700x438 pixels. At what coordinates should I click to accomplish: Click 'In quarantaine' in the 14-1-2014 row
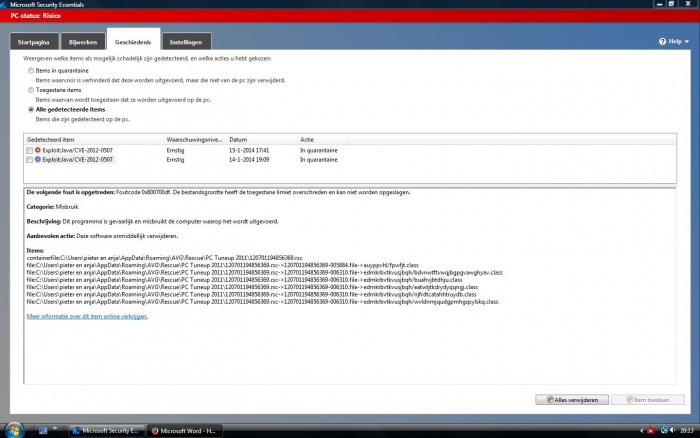point(319,160)
